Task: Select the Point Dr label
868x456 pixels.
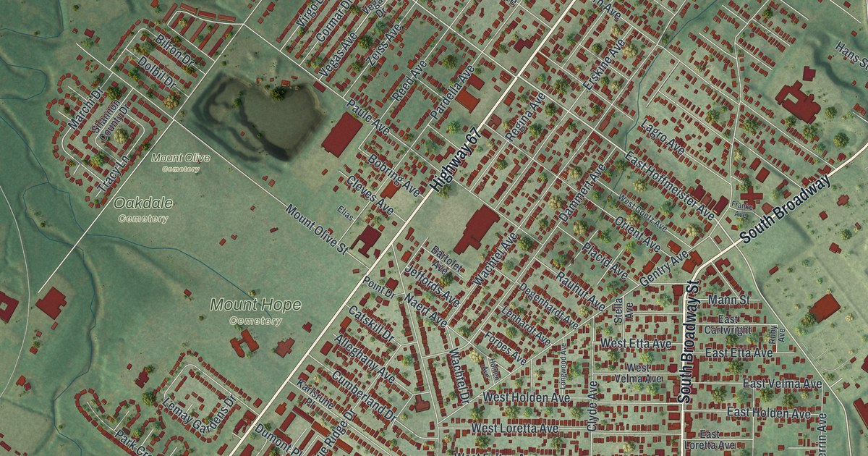Action: pyautogui.click(x=378, y=287)
